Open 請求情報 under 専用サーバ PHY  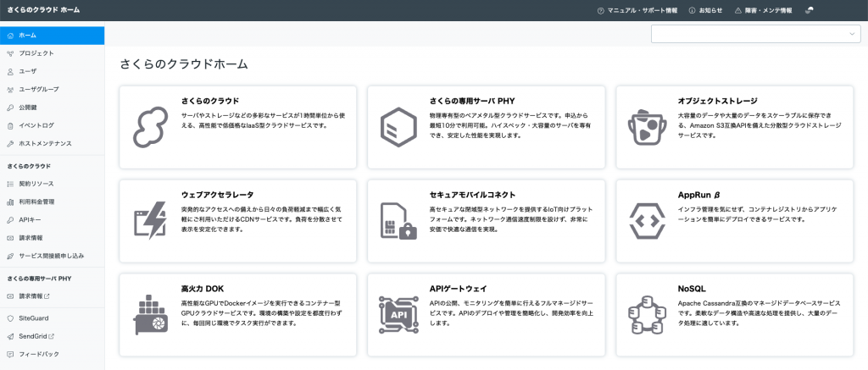tap(52, 296)
